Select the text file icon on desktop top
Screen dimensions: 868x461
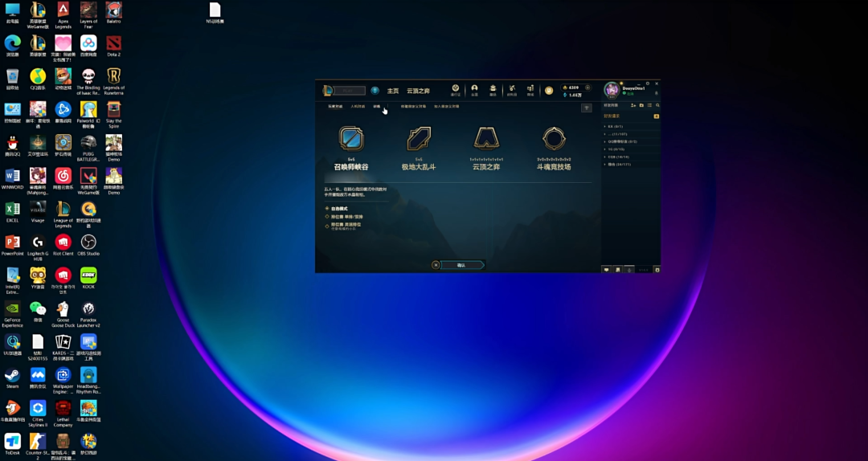(x=215, y=13)
